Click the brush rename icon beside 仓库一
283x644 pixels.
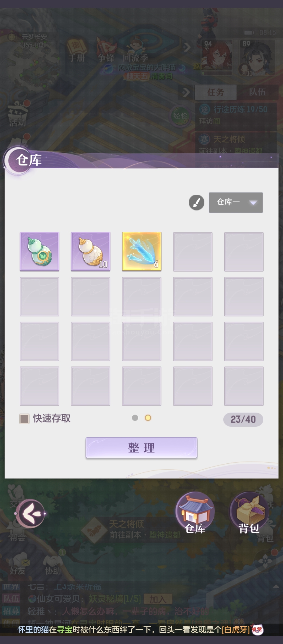197,203
